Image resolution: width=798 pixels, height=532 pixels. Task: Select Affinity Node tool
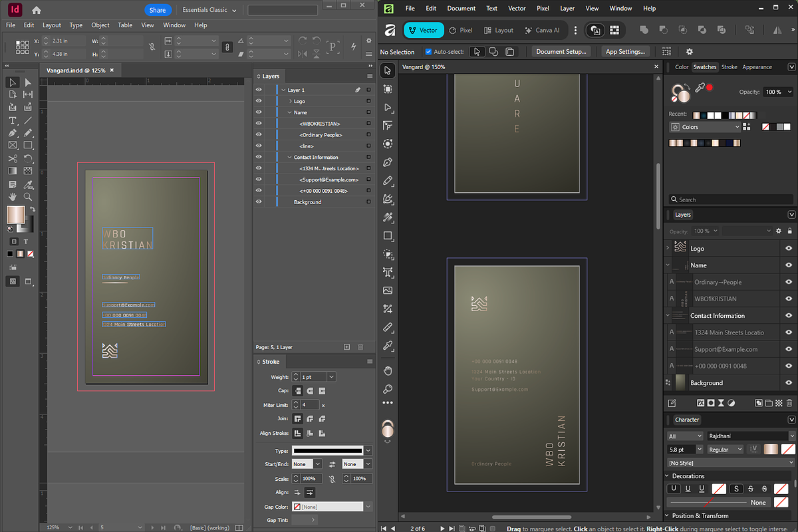388,107
